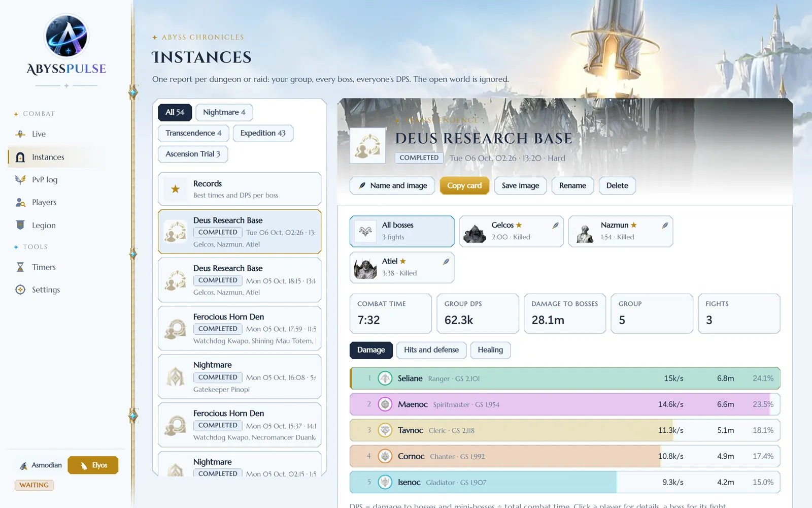Open the Nightmare report at 16:08
Viewport: 812px width, 508px height.
[240, 376]
